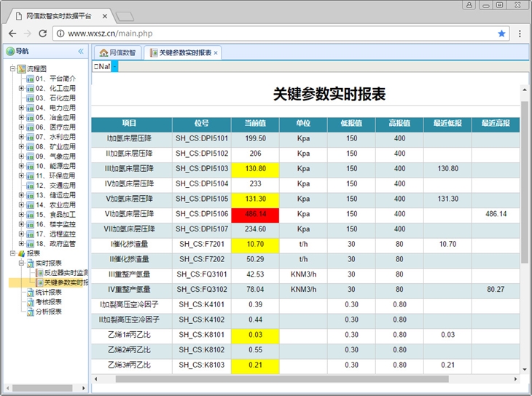Click the 反应器实时监测 report icon
The image size is (532, 396).
coord(39,272)
